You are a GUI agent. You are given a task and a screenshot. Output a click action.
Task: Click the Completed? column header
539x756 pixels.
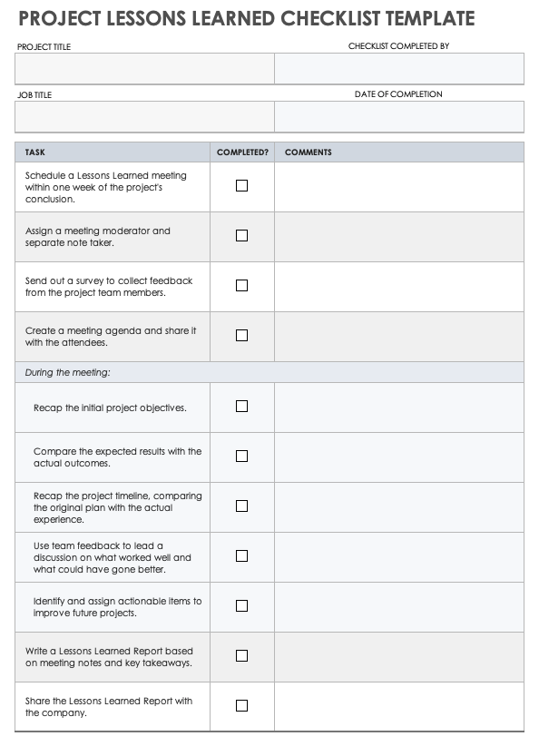(242, 152)
